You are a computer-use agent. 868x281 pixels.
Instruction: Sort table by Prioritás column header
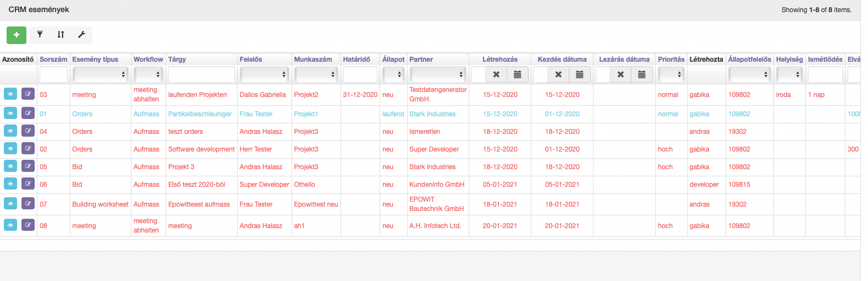point(671,60)
